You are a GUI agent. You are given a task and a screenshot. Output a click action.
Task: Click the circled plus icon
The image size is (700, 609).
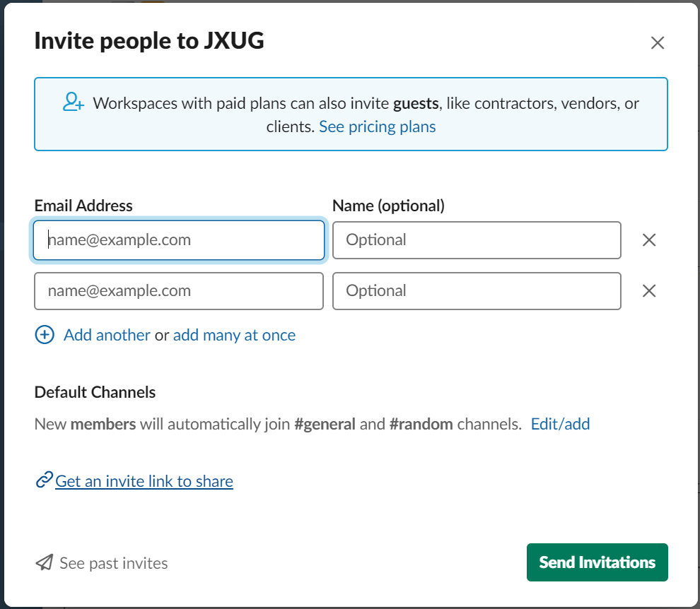click(45, 335)
